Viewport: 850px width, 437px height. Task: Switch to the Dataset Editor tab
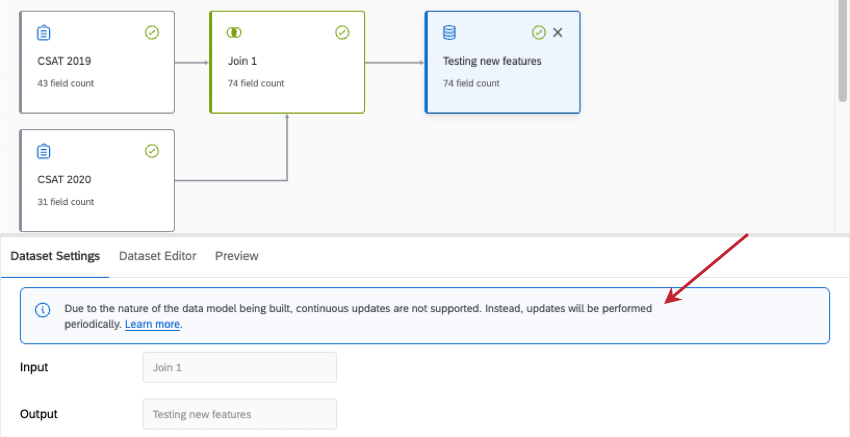click(157, 256)
